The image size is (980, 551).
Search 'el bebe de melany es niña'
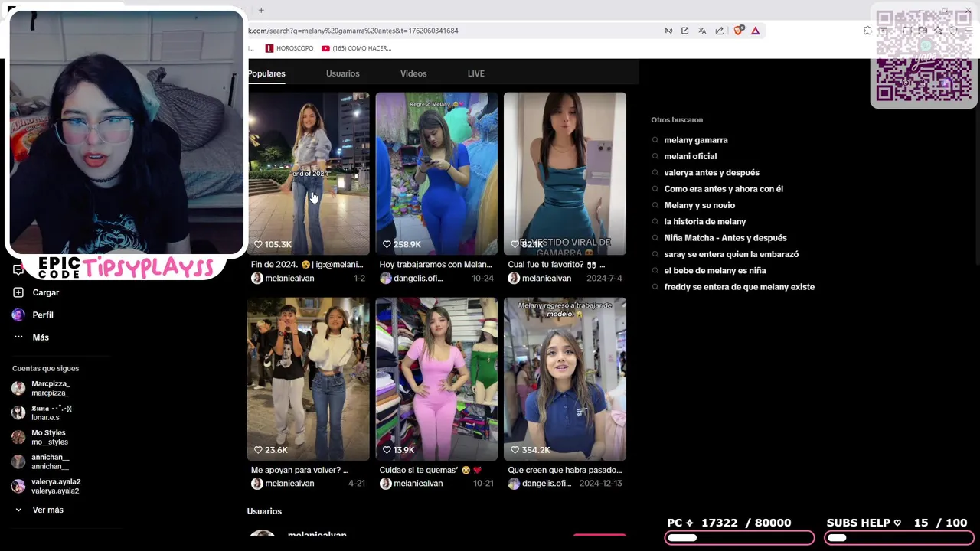point(715,271)
